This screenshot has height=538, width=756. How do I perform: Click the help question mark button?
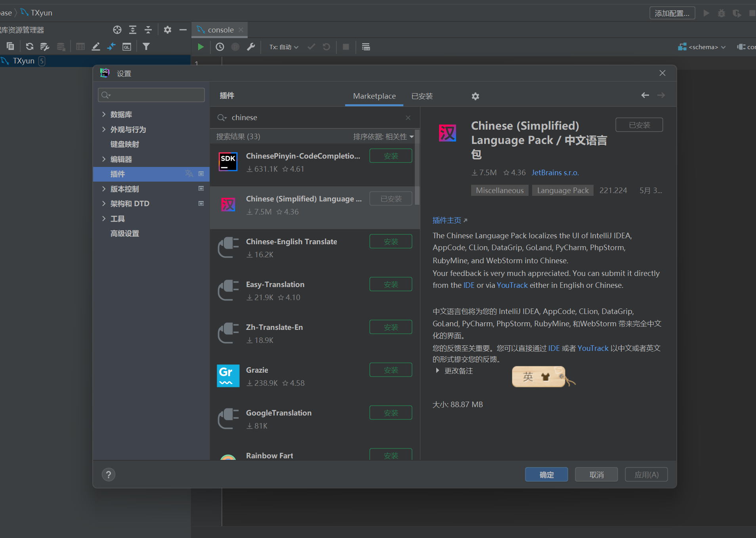109,475
